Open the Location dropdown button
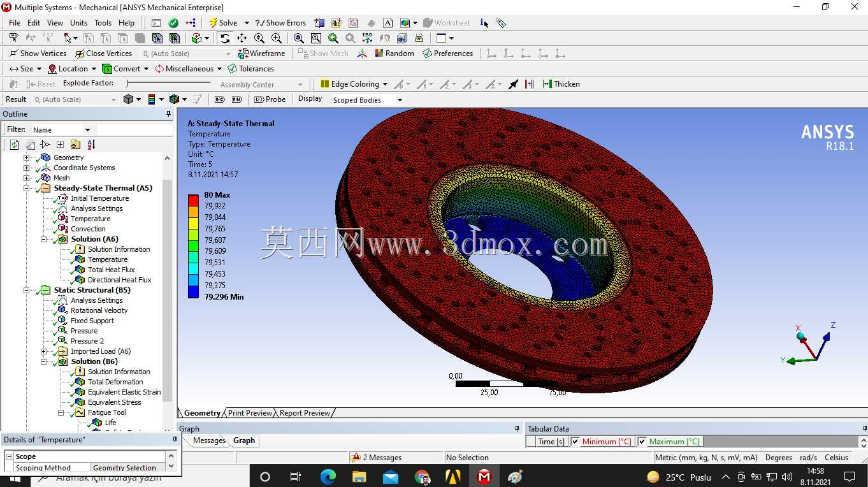Image resolution: width=868 pixels, height=487 pixels. pos(71,69)
